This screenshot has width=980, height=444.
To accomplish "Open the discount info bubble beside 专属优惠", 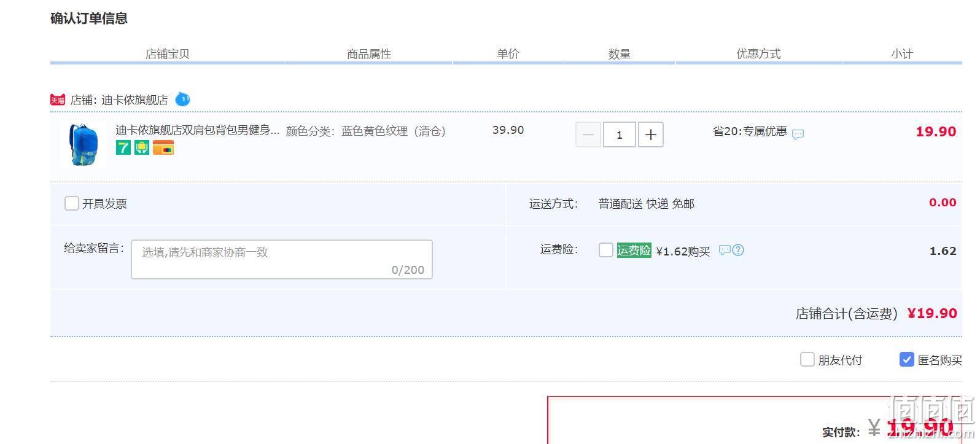I will [798, 134].
